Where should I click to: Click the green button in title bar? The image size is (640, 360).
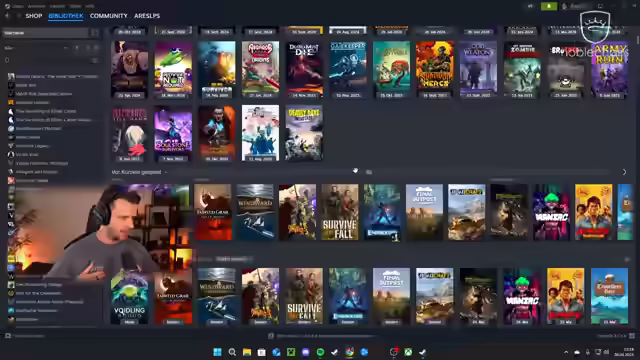[549, 6]
